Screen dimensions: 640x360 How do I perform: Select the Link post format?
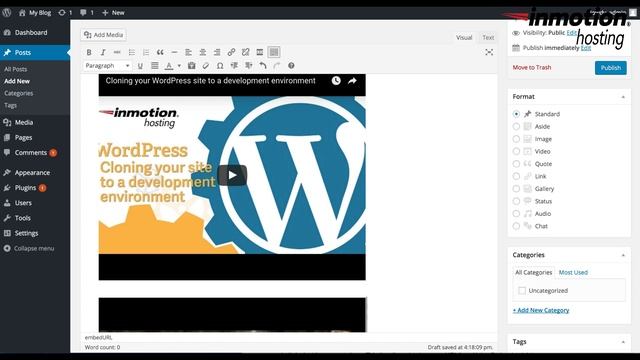(516, 176)
